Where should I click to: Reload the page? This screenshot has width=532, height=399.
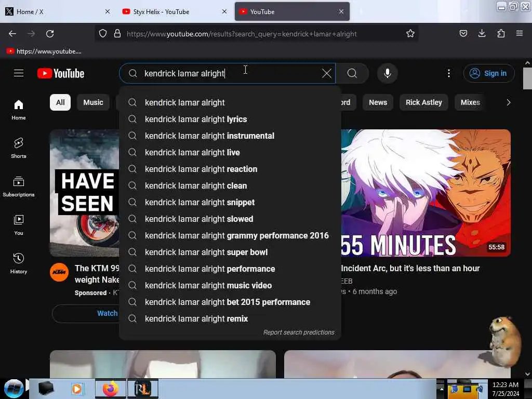[x=50, y=34]
